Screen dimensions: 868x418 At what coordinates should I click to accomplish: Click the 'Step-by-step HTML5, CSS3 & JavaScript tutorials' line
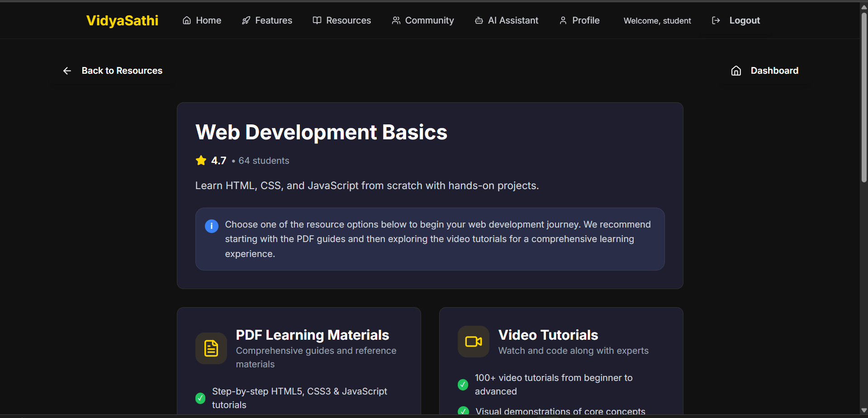click(x=299, y=398)
